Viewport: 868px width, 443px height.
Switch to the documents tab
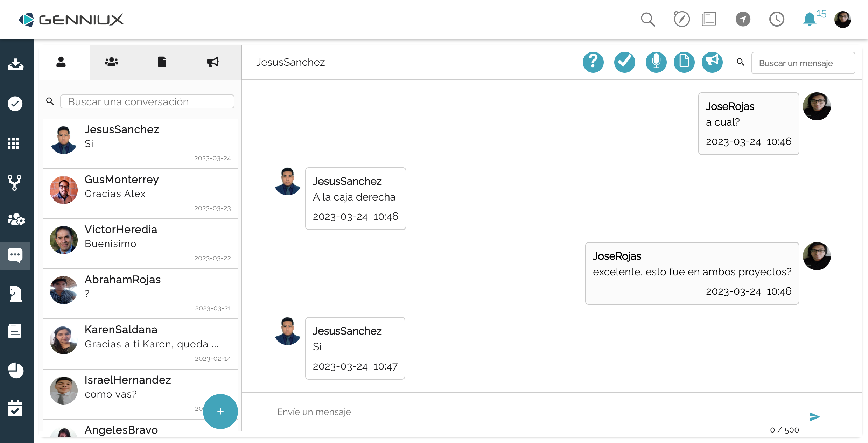[x=162, y=62]
